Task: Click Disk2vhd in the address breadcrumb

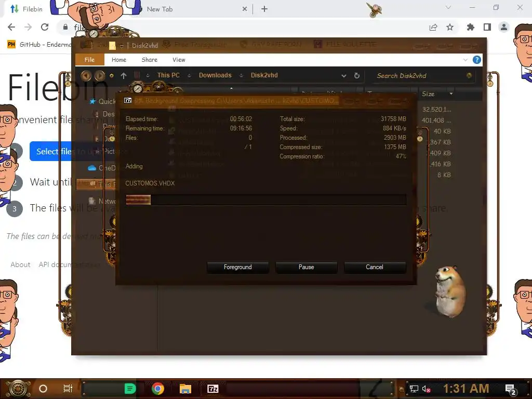Action: (x=264, y=75)
